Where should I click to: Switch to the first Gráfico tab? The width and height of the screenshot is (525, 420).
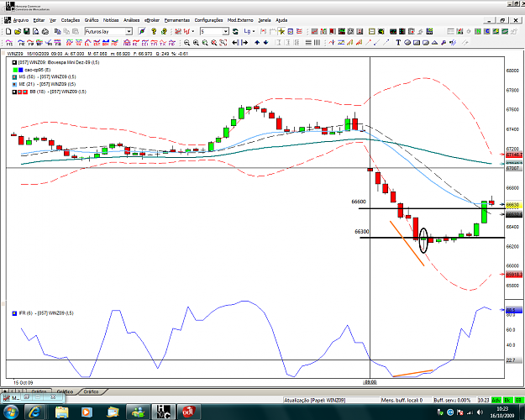coord(39,391)
